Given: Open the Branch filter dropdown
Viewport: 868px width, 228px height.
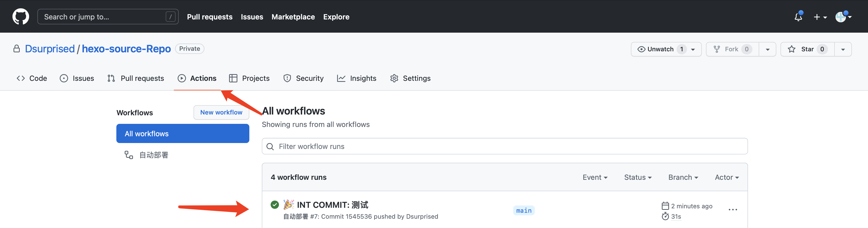Looking at the screenshot, I should (683, 177).
